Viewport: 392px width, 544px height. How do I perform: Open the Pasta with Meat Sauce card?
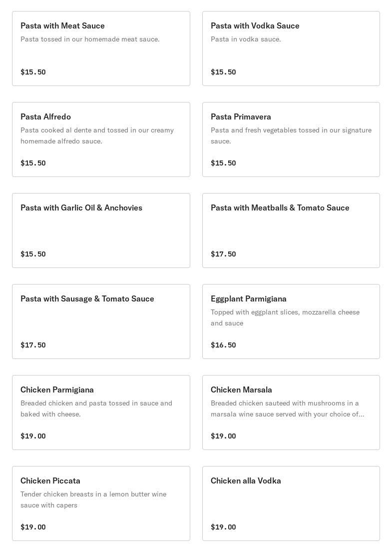click(101, 48)
